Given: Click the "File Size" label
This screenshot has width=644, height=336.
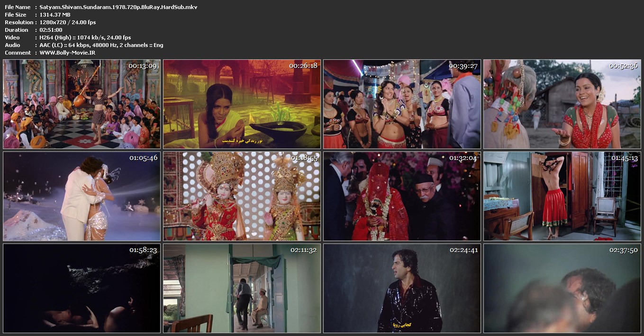Looking at the screenshot, I should pyautogui.click(x=16, y=15).
